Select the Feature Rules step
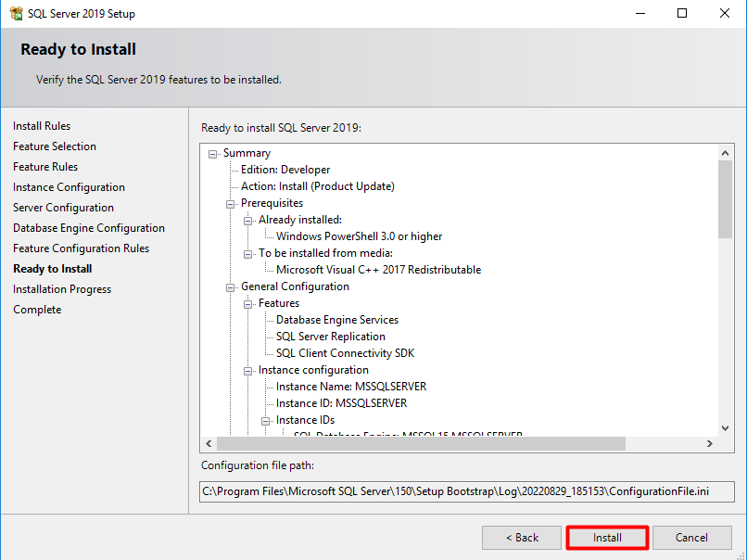This screenshot has height=560, width=747. (x=45, y=167)
